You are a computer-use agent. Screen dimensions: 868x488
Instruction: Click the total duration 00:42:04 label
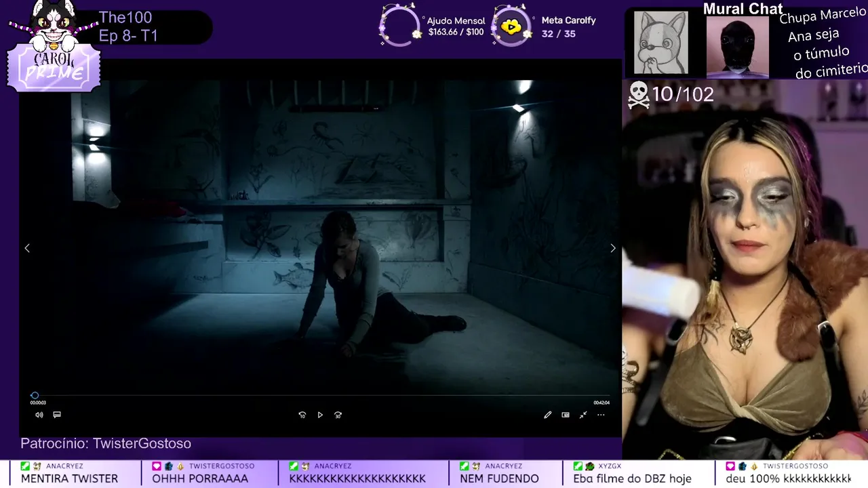click(601, 403)
